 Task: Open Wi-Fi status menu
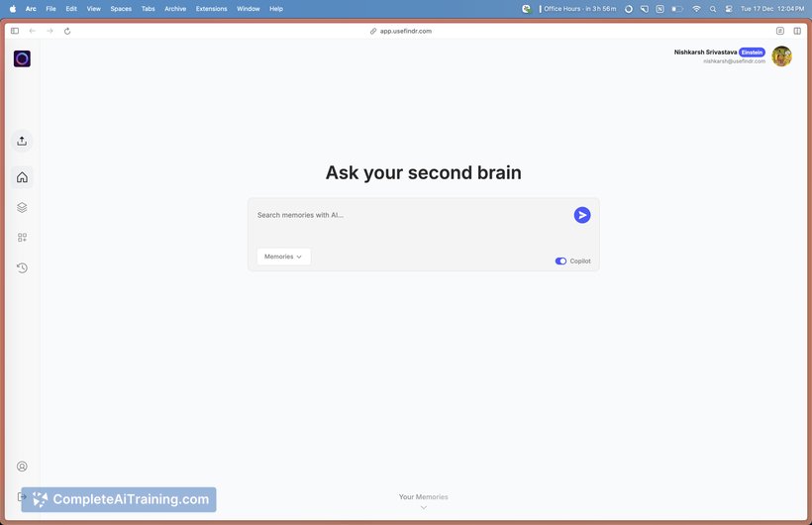[696, 9]
